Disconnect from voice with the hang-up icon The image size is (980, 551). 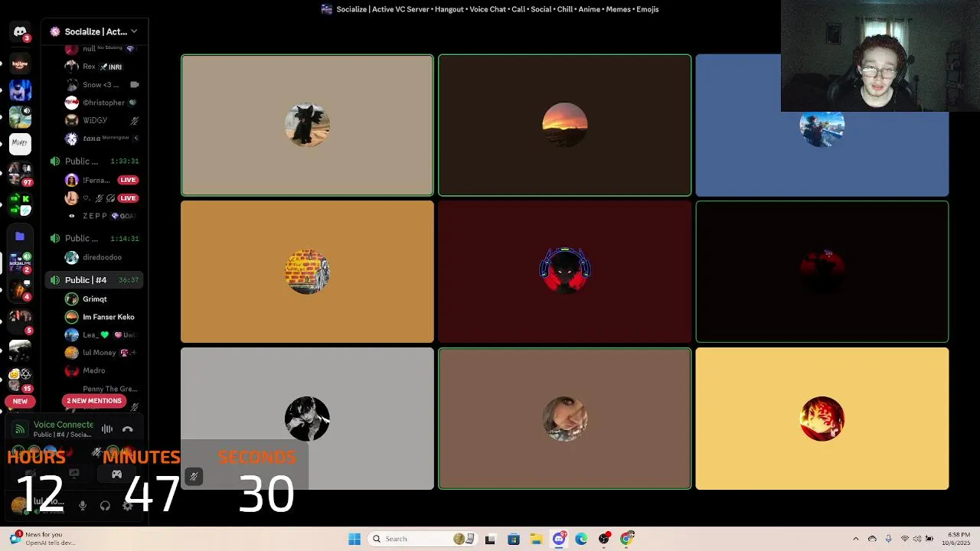click(x=128, y=429)
